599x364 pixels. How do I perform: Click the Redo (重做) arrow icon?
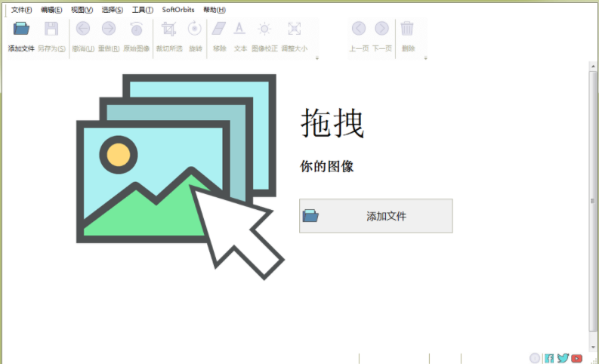109,29
